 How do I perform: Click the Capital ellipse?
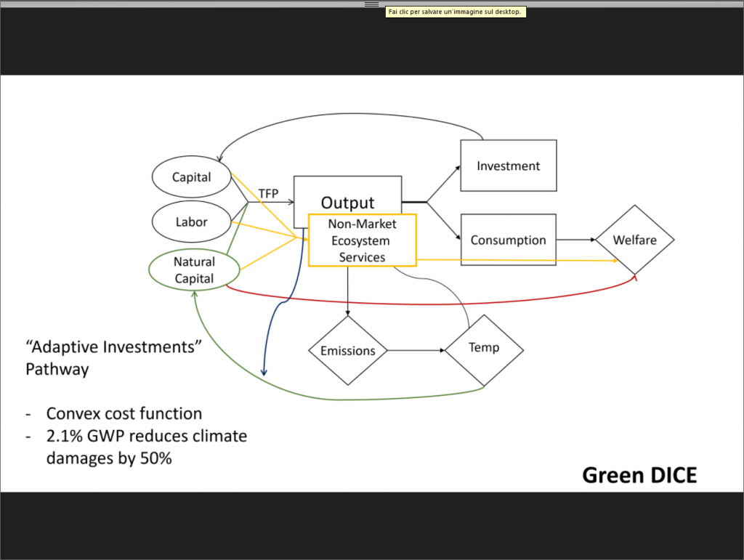[192, 178]
